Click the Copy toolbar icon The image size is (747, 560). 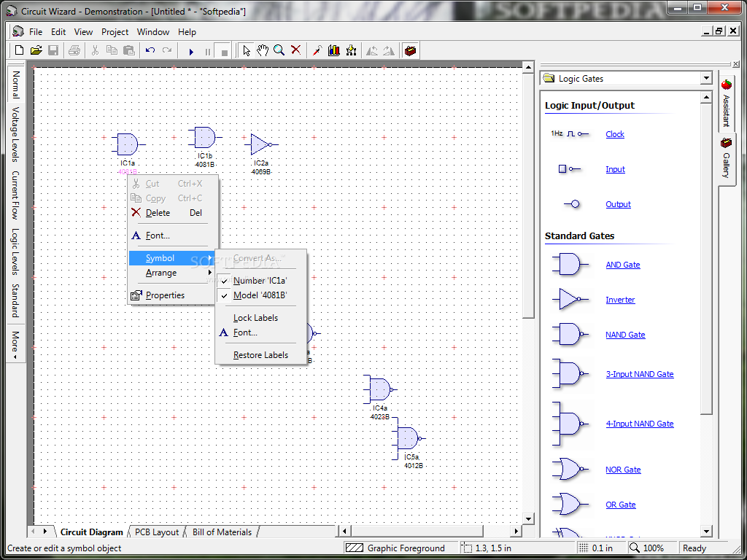click(112, 50)
